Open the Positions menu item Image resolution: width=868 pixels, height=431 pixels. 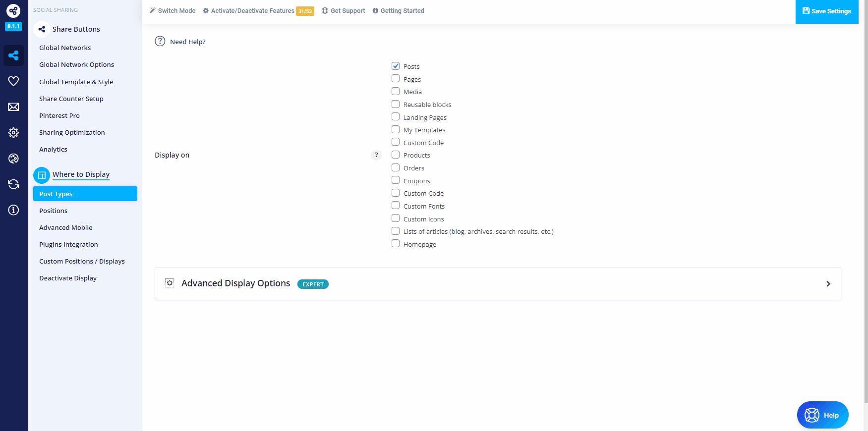pos(53,211)
